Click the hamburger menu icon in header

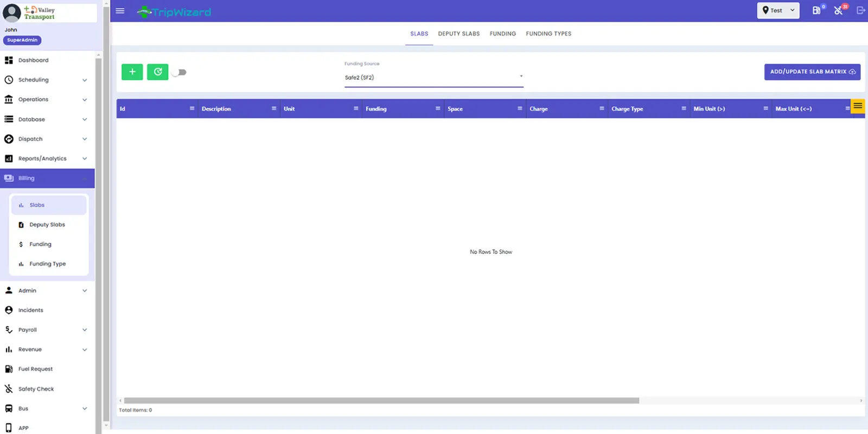click(x=120, y=11)
